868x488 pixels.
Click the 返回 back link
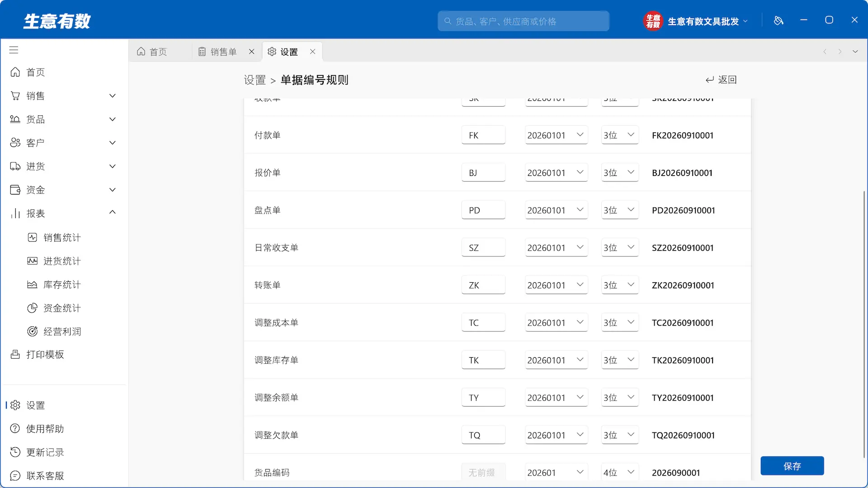click(x=721, y=80)
